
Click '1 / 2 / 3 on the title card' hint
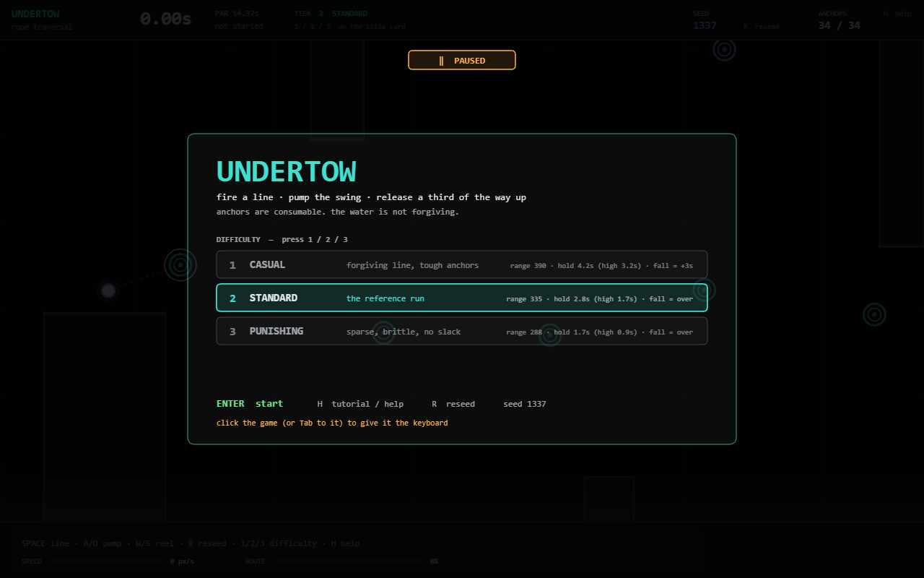click(350, 27)
